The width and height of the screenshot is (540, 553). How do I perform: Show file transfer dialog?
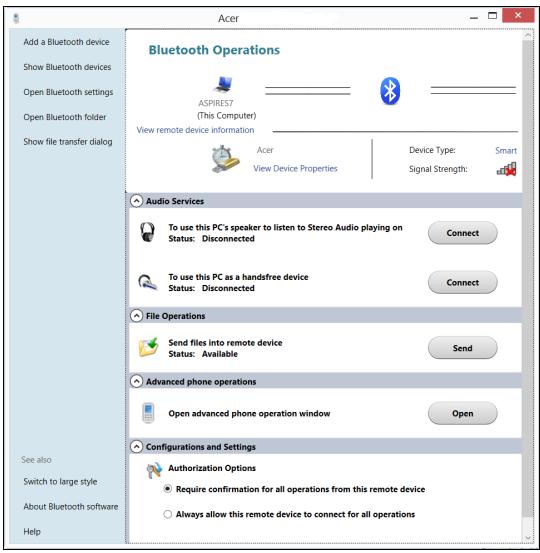click(x=68, y=142)
